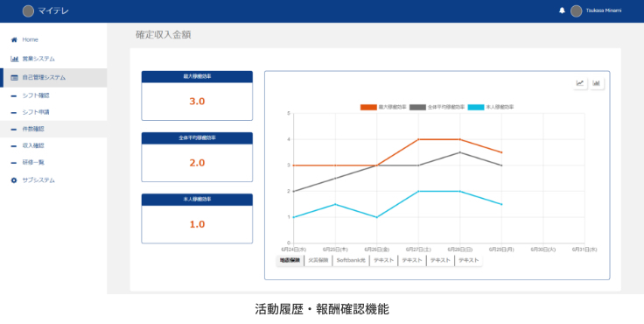Click the 6月28日 data point on orange line
The height and width of the screenshot is (324, 644).
[x=460, y=139]
